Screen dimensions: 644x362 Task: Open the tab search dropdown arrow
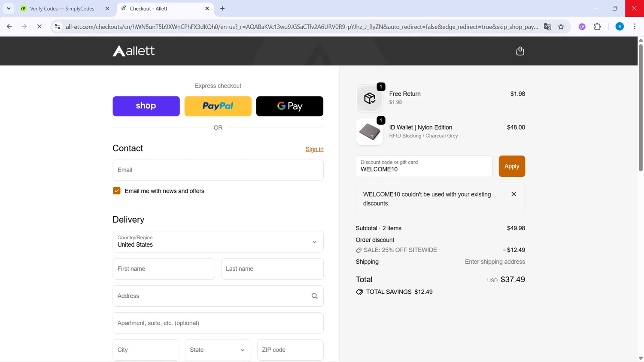9,9
